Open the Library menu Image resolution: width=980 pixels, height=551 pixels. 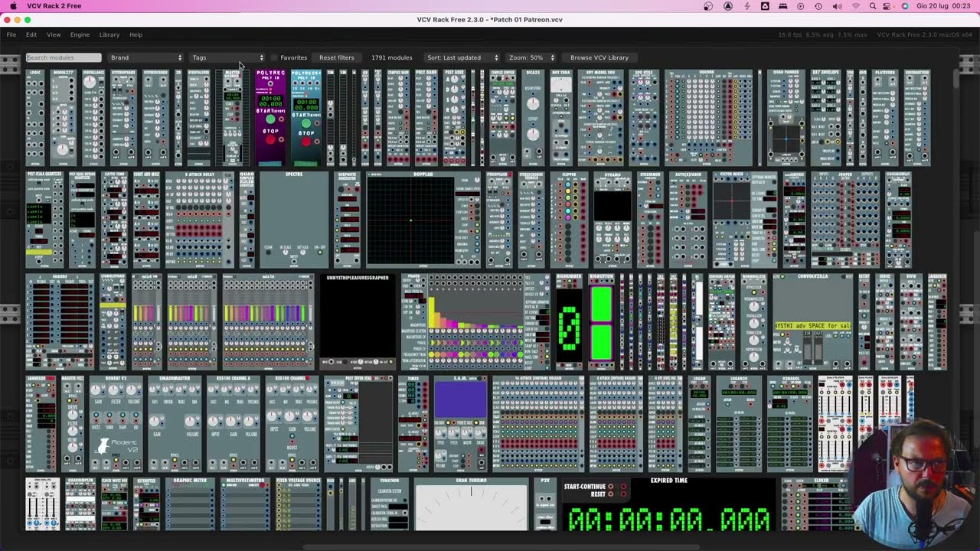(109, 34)
